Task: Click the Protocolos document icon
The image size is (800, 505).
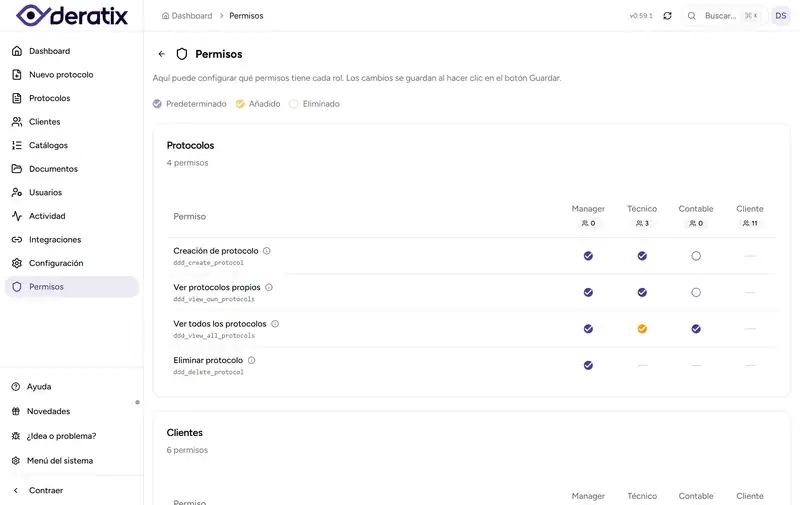Action: (x=17, y=98)
